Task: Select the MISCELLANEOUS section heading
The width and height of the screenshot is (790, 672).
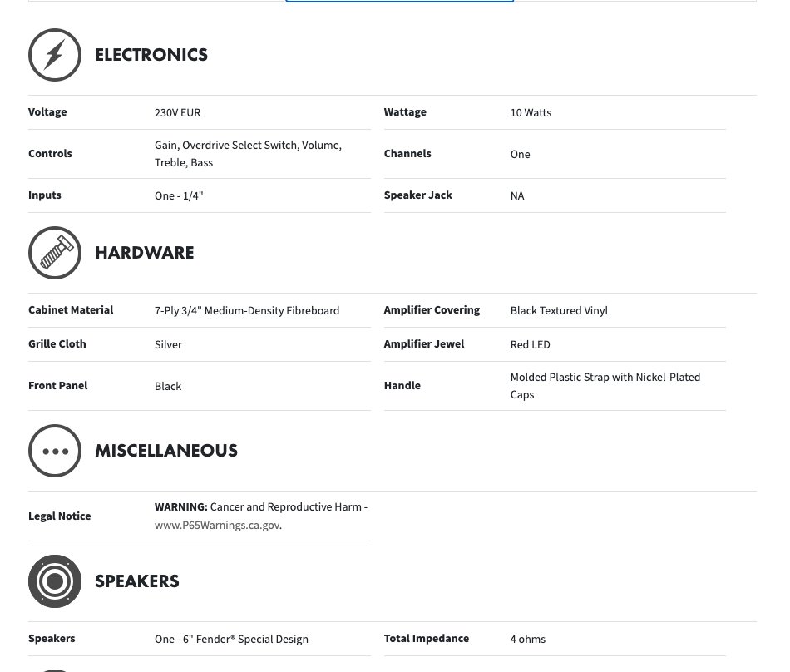Action: click(166, 451)
